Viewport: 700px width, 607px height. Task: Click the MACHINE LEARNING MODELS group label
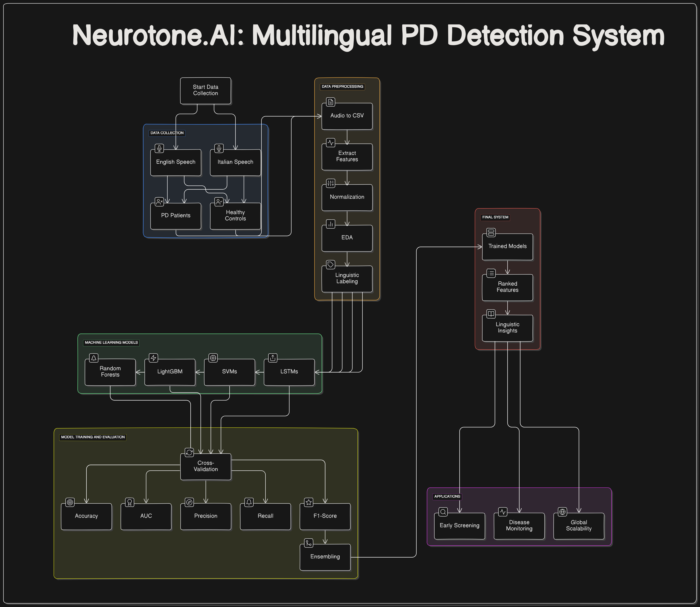coord(111,343)
